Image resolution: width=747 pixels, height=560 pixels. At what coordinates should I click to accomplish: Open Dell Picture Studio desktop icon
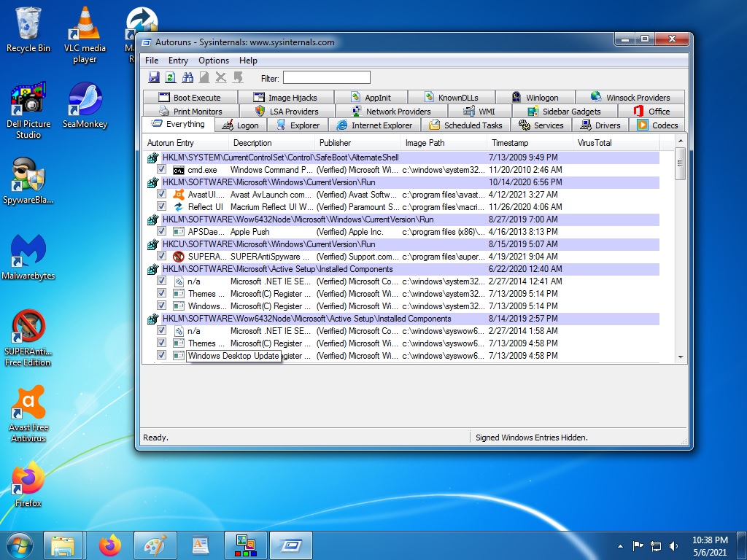28,111
